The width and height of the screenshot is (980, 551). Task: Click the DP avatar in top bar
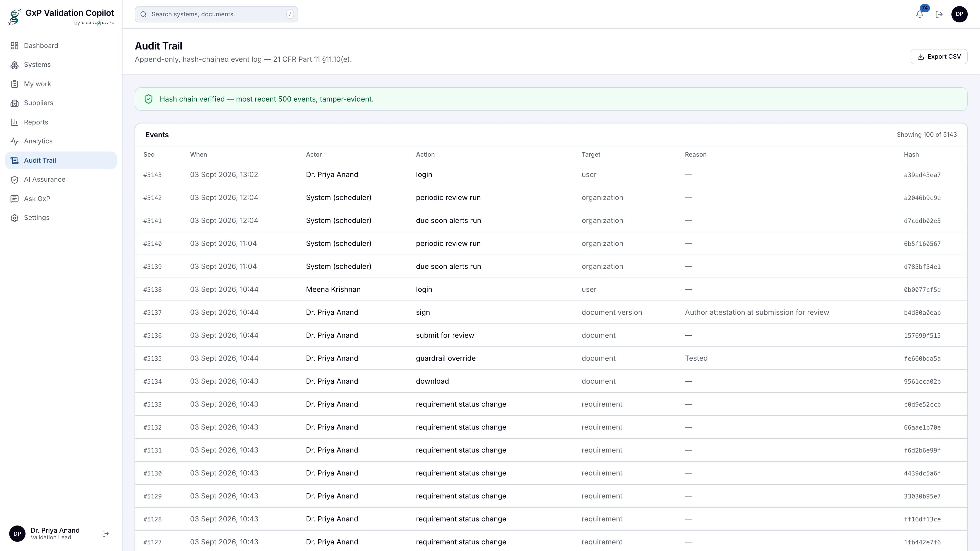(x=959, y=14)
